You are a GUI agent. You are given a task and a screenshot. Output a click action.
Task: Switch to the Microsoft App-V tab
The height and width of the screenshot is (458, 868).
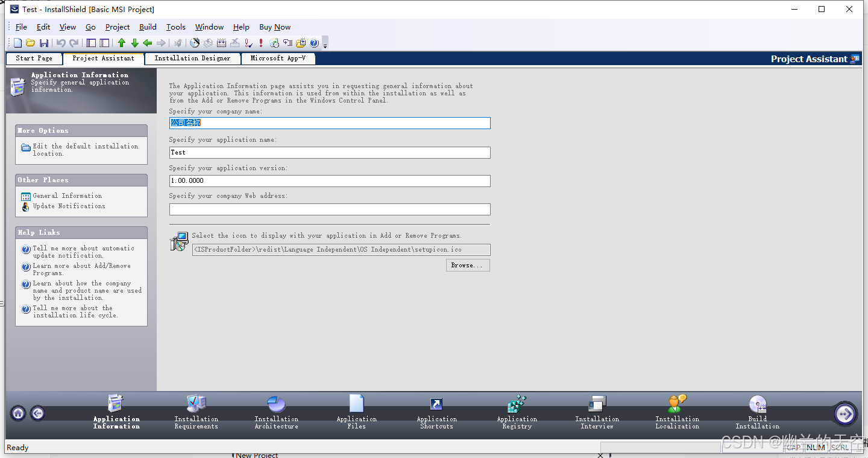(278, 59)
